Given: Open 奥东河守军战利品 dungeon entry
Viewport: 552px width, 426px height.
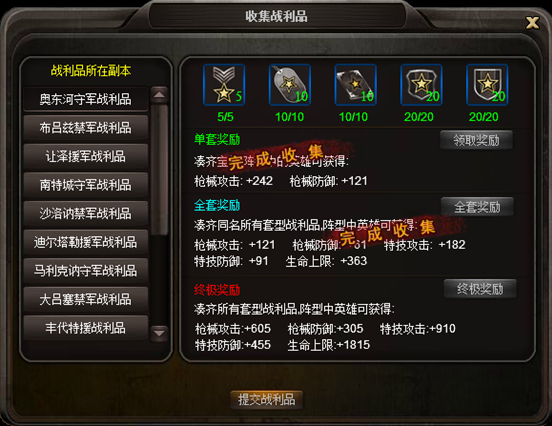Looking at the screenshot, I should point(86,99).
